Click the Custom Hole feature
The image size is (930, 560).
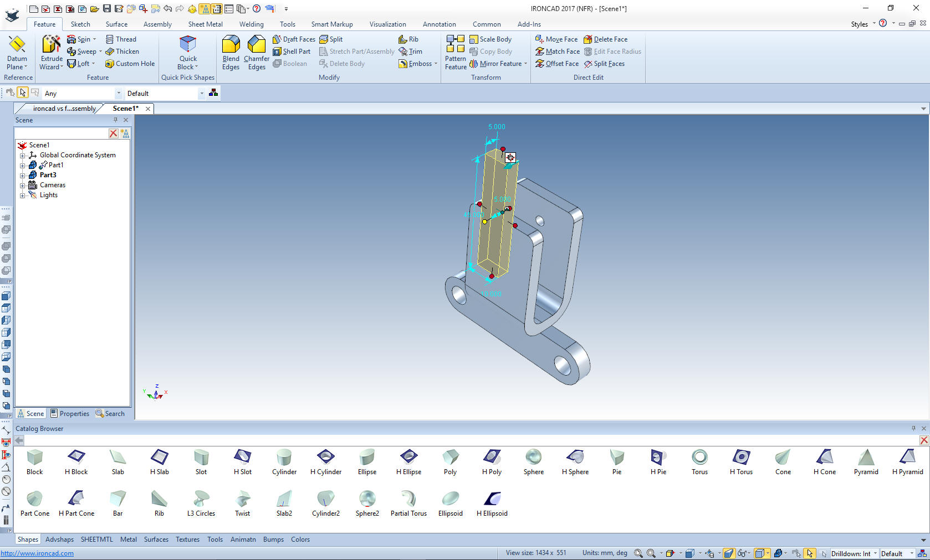(x=130, y=64)
